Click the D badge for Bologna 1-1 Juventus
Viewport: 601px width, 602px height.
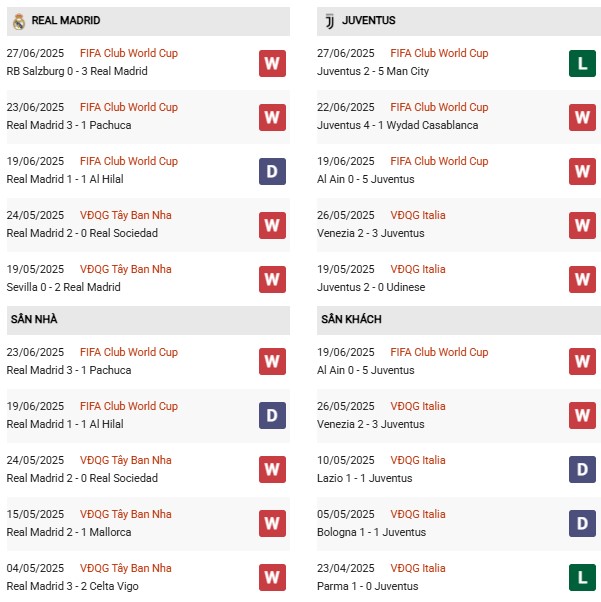pos(582,523)
